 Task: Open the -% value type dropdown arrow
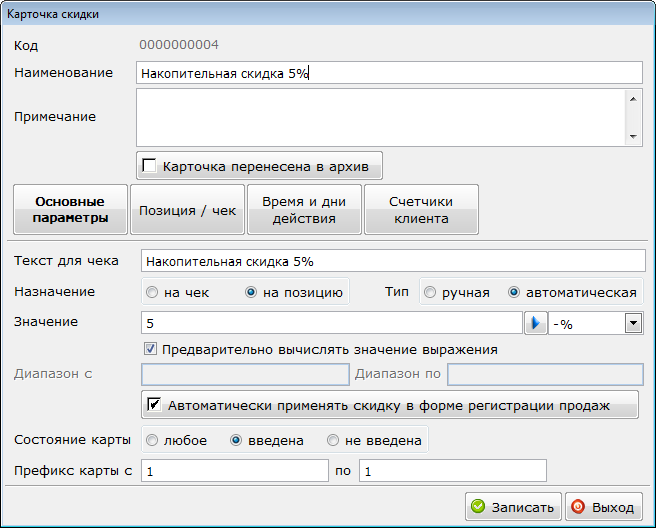tap(633, 323)
